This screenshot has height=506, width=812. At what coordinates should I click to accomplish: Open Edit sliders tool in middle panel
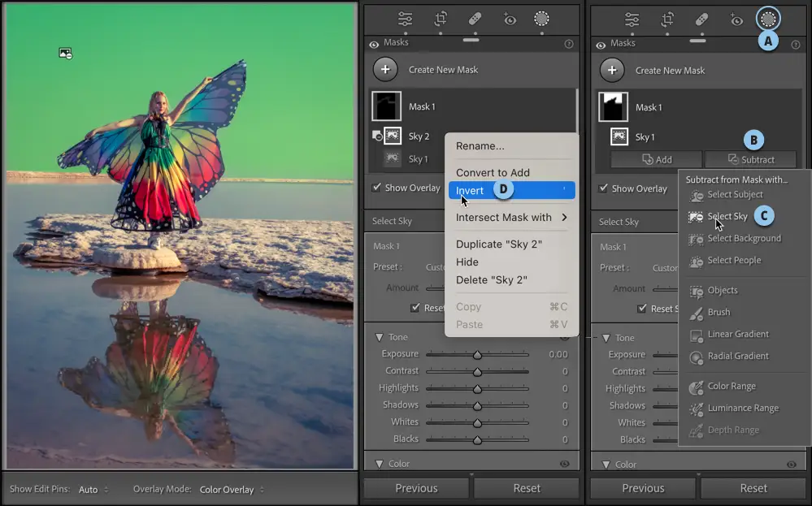pyautogui.click(x=405, y=19)
